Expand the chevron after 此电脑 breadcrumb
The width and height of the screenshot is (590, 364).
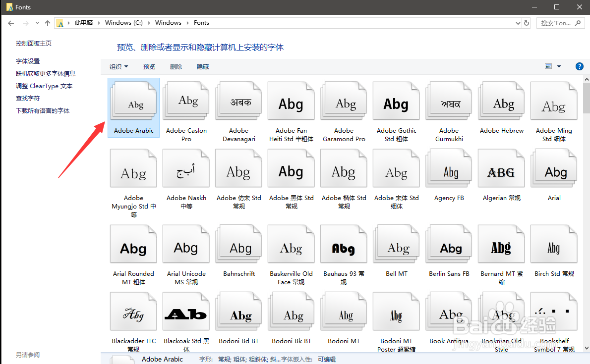point(99,23)
